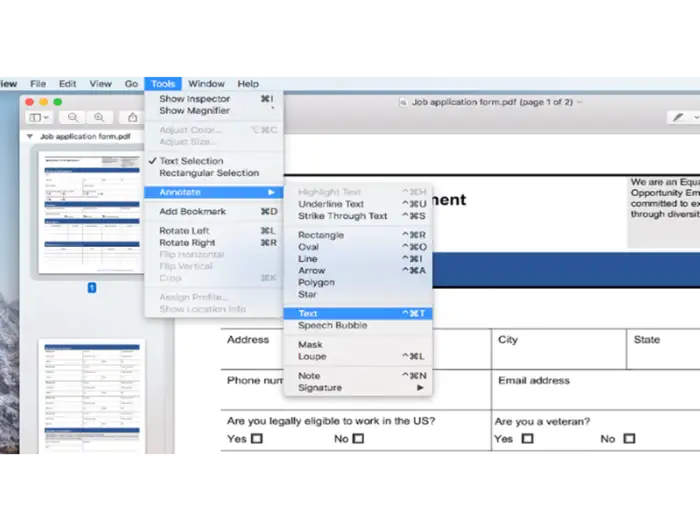This screenshot has width=700, height=525.
Task: Click the sidebar view icon
Action: [37, 117]
